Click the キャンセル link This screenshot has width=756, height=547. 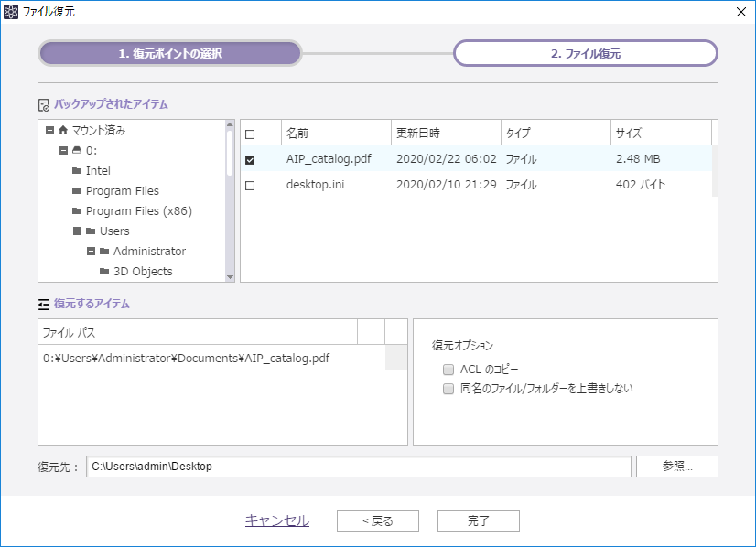[x=276, y=521]
